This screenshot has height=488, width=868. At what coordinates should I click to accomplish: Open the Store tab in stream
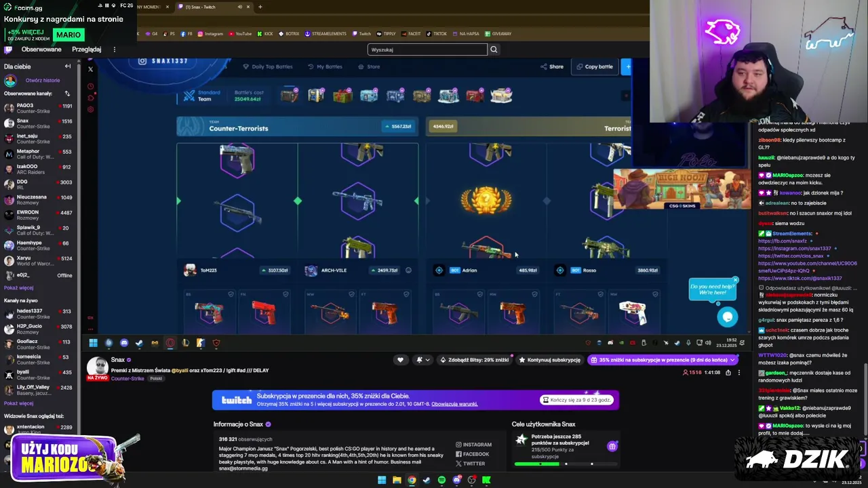coord(370,66)
